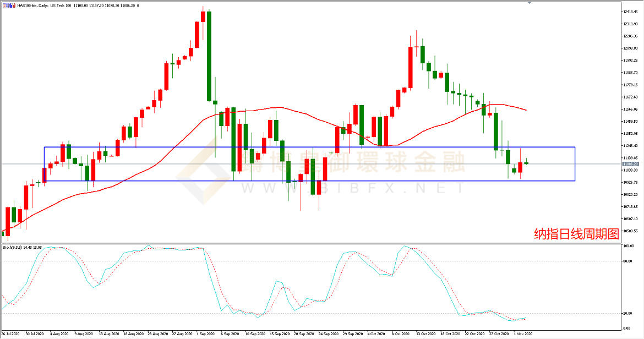The height and width of the screenshot is (339, 644).
Task: Click the WWW.BIBFX.NET watermark text
Action: tap(352, 188)
